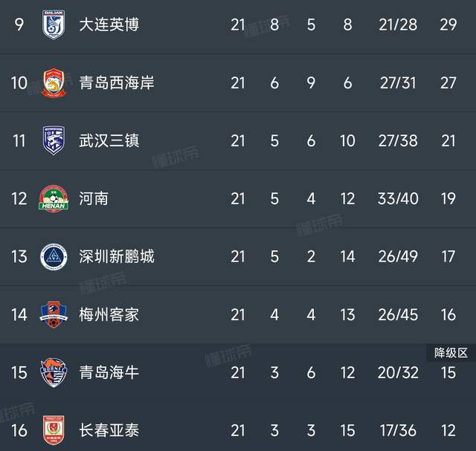Tap the 深圳新鹏城 team name
Screen dimensions: 476x451
117,256
